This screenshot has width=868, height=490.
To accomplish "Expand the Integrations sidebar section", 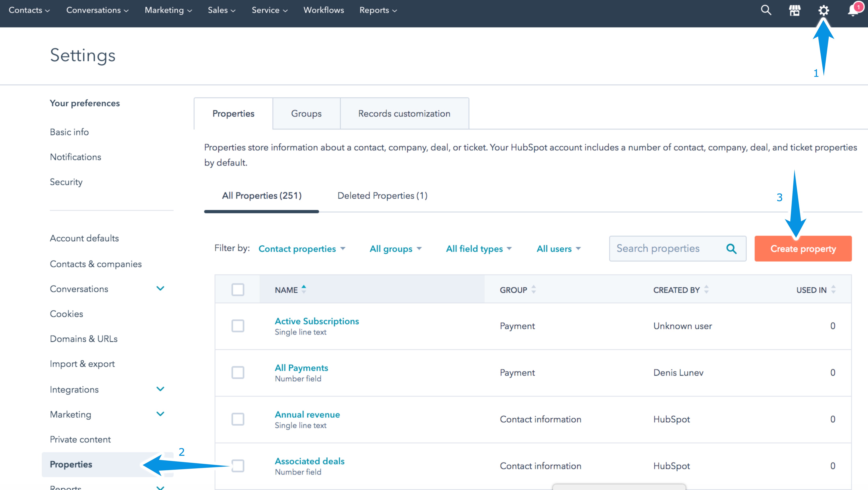I will pos(160,389).
